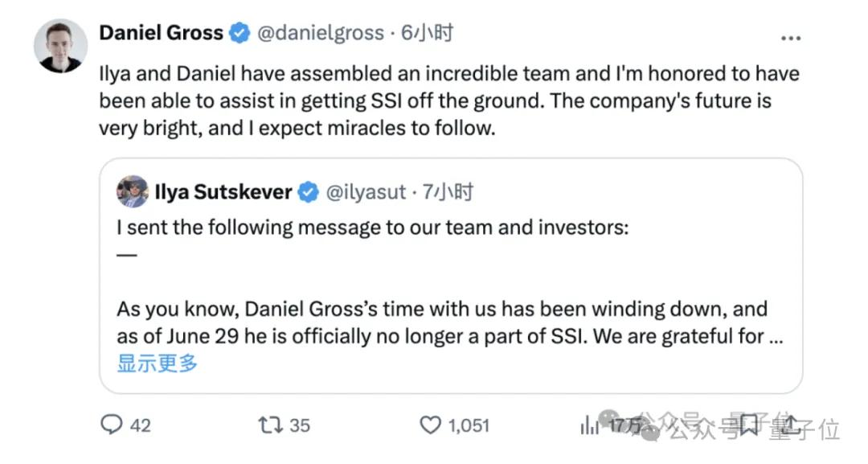Click the Daniel Gross display name
The width and height of the screenshot is (868, 464).
[x=161, y=33]
